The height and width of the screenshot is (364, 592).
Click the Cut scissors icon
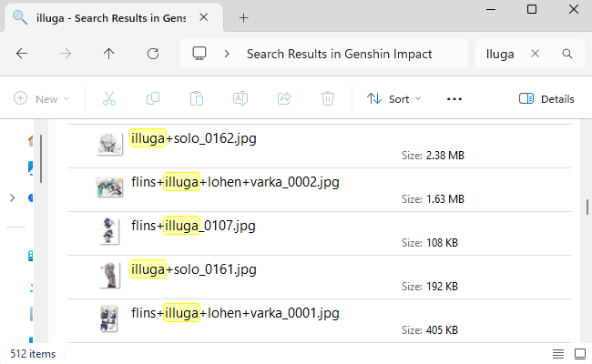[x=109, y=98]
